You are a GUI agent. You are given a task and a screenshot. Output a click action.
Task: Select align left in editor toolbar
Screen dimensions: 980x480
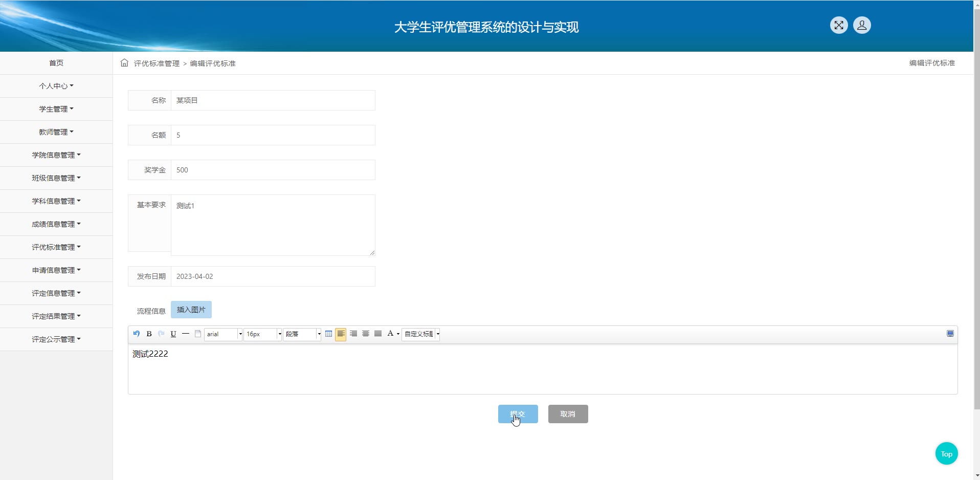pyautogui.click(x=341, y=334)
